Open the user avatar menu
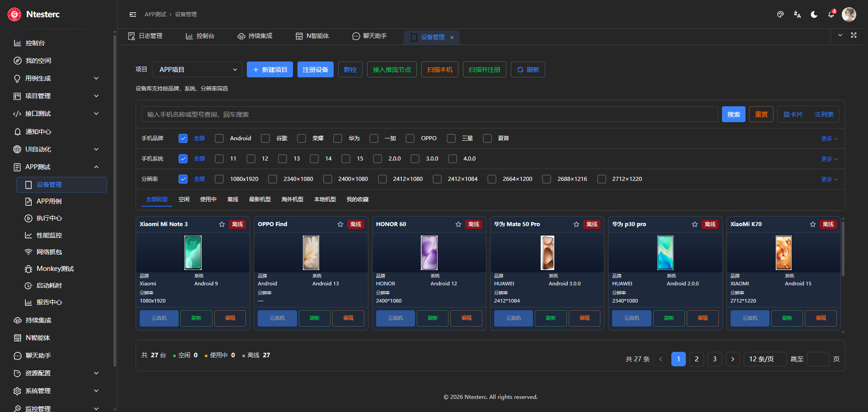Image resolution: width=868 pixels, height=412 pixels. pyautogui.click(x=849, y=14)
